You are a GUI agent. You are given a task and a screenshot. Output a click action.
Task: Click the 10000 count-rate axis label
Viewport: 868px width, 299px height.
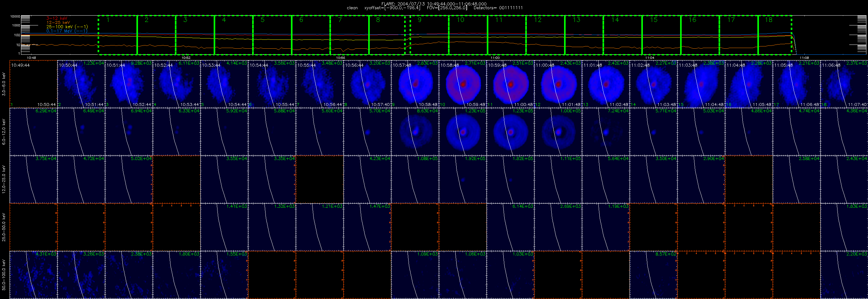click(15, 16)
